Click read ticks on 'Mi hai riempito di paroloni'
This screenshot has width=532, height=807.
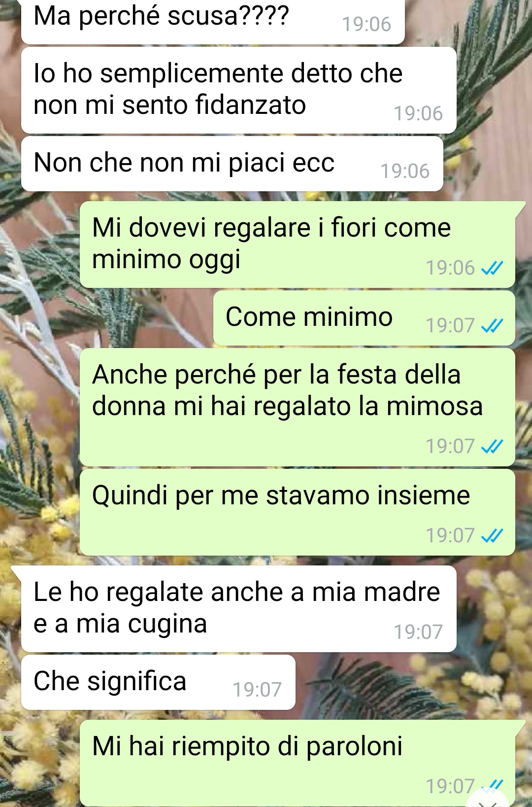coord(492,785)
